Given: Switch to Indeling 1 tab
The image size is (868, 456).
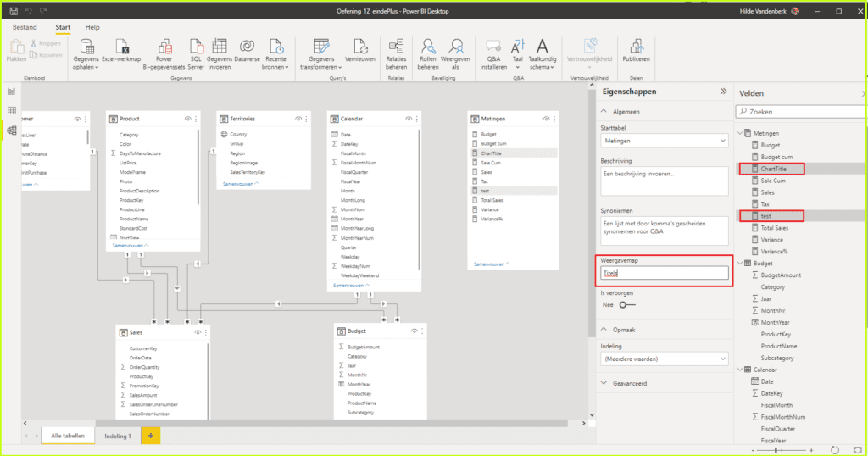Looking at the screenshot, I should coord(118,436).
